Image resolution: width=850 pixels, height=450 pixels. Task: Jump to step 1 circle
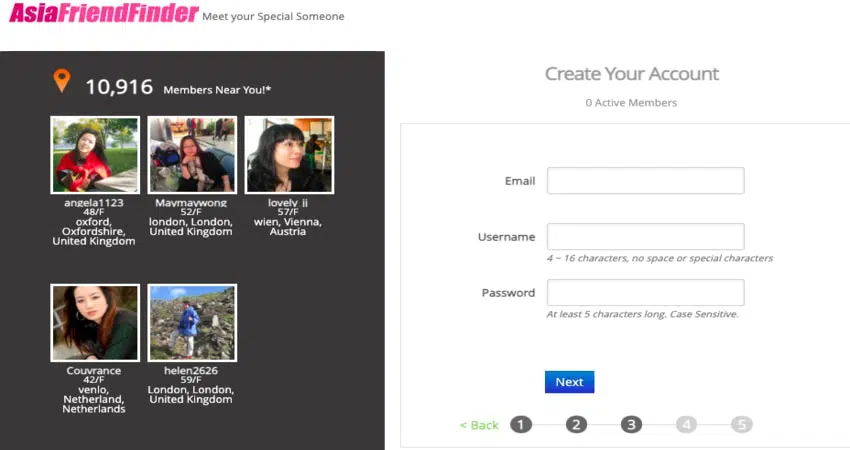point(521,425)
